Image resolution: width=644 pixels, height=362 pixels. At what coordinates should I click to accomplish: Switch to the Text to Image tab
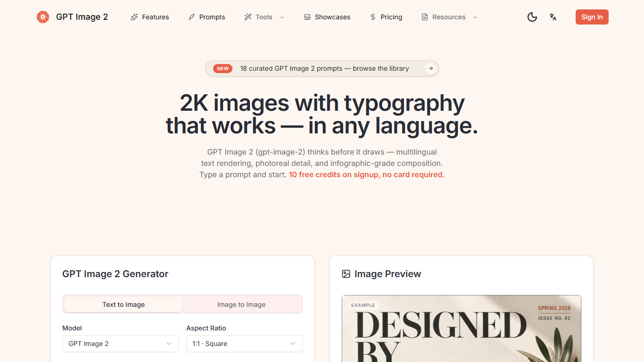click(124, 304)
